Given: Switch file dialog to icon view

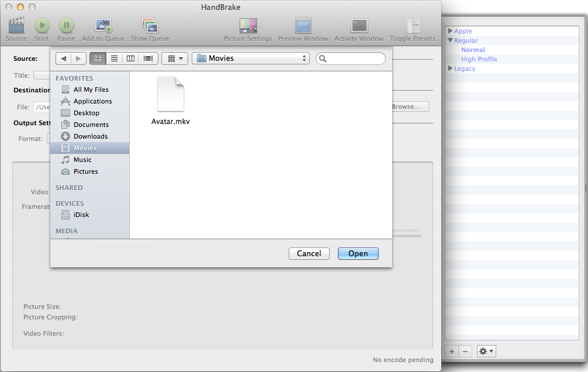Looking at the screenshot, I should [98, 58].
